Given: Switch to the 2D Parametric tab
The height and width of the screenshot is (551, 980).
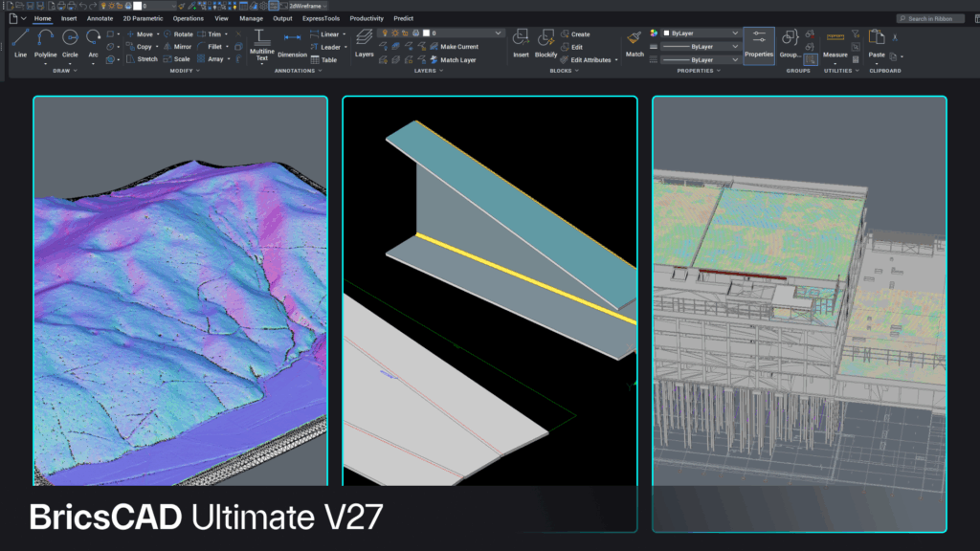Looking at the screenshot, I should click(x=143, y=19).
